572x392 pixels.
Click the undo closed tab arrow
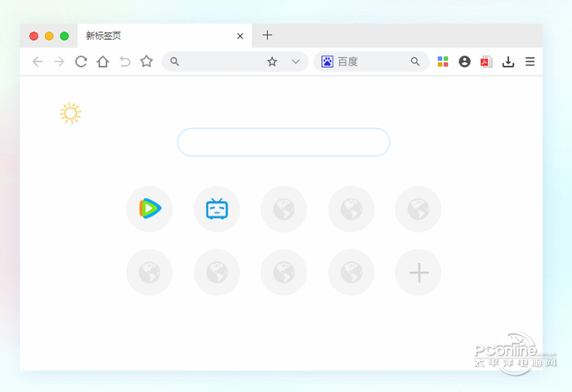click(125, 61)
